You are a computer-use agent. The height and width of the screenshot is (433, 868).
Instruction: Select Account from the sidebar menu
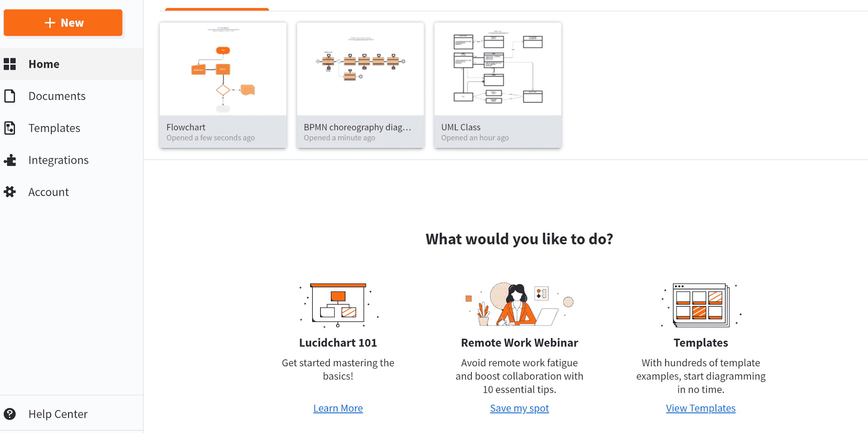(x=49, y=192)
